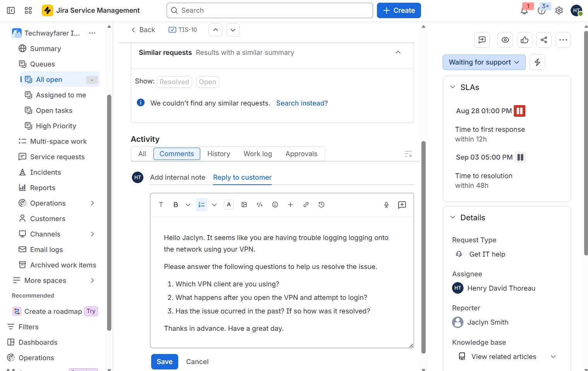Image resolution: width=588 pixels, height=371 pixels.
Task: Insert a link in the editor
Action: coord(306,205)
